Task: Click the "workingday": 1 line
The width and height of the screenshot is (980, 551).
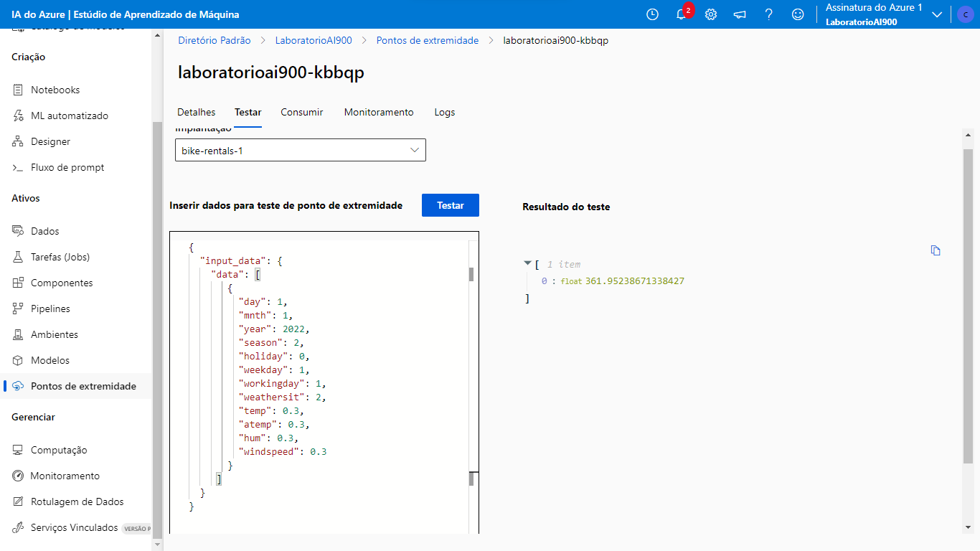Action: [283, 383]
